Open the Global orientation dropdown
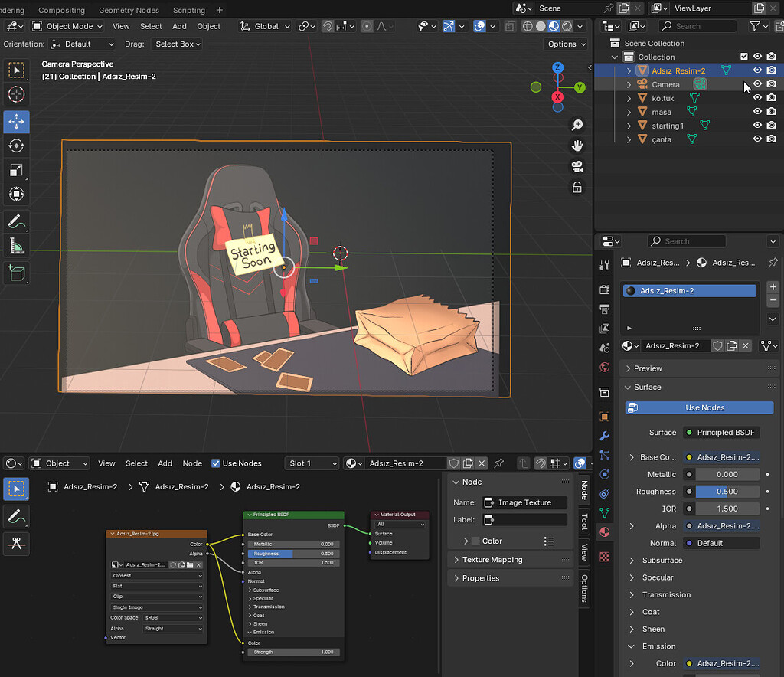 (x=265, y=26)
